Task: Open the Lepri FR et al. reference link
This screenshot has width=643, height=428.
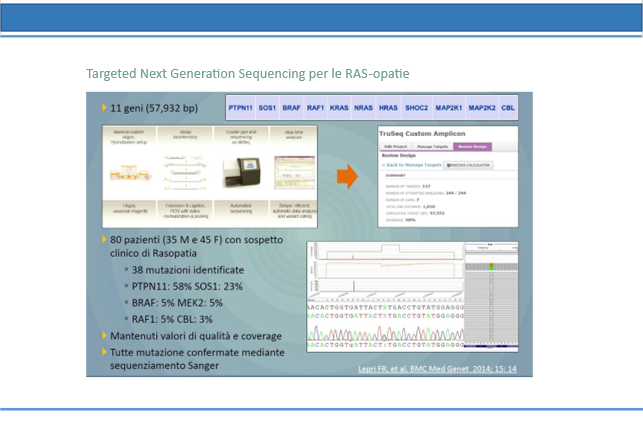Action: 437,369
